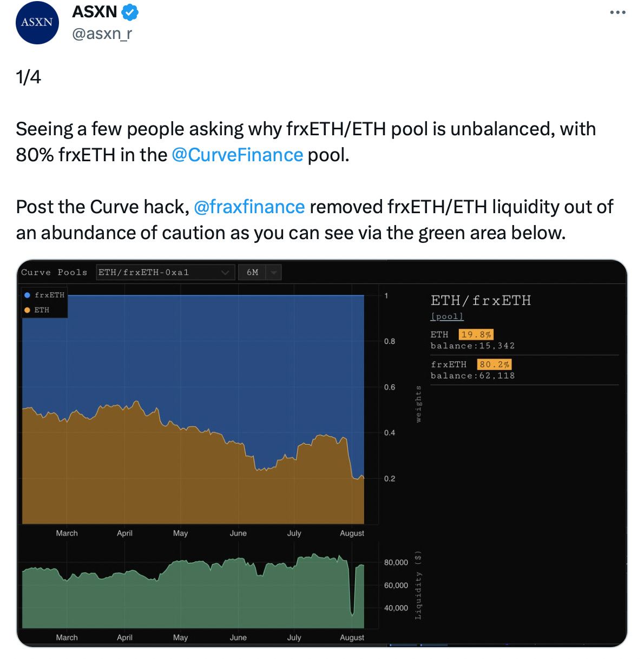Click the frxETH 80.2% weight badge
This screenshot has width=644, height=659.
(494, 365)
